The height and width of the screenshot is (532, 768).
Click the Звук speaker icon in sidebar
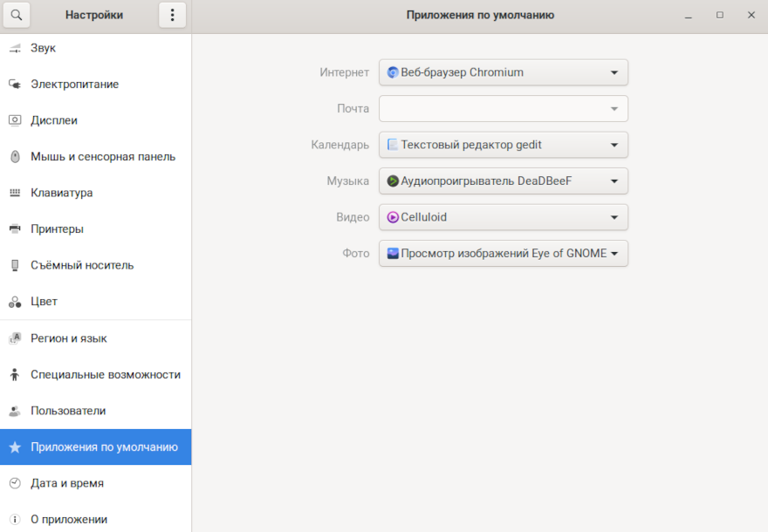click(15, 48)
